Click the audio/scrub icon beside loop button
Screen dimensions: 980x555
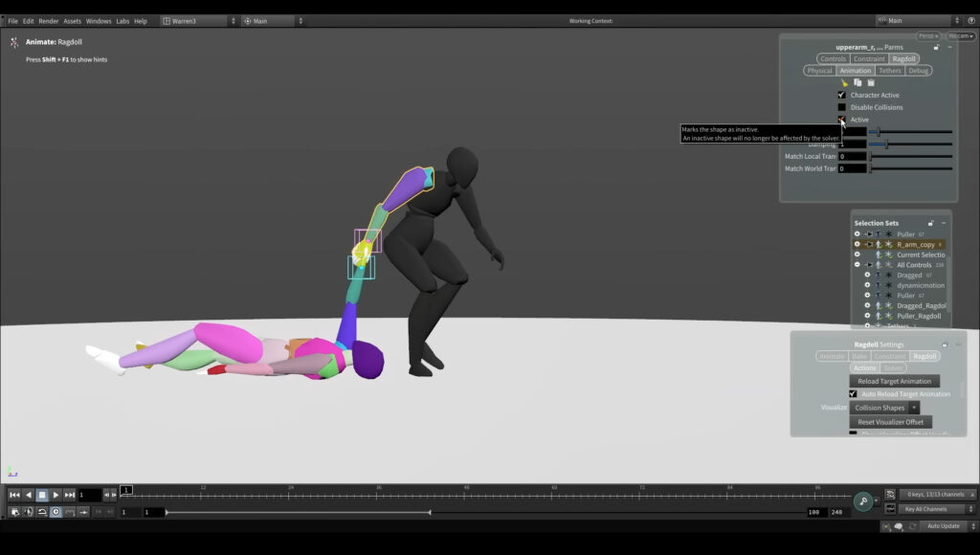(x=28, y=512)
